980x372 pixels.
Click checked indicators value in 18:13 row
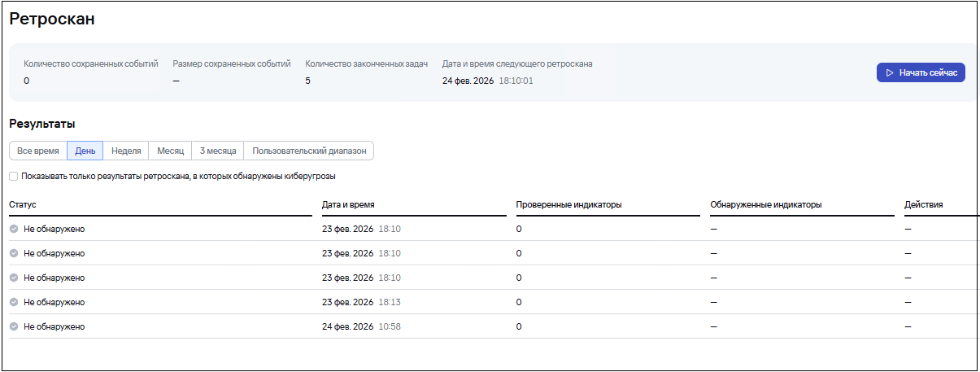(x=519, y=302)
